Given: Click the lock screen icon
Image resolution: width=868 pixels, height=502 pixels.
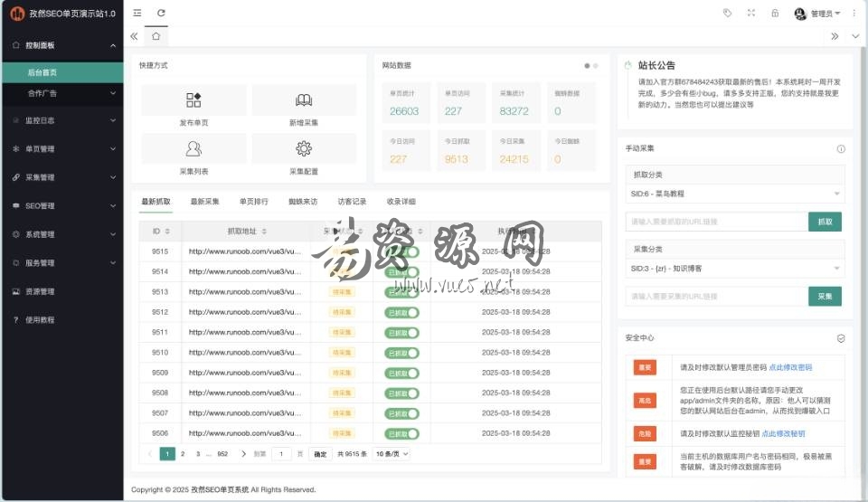Looking at the screenshot, I should [x=775, y=13].
